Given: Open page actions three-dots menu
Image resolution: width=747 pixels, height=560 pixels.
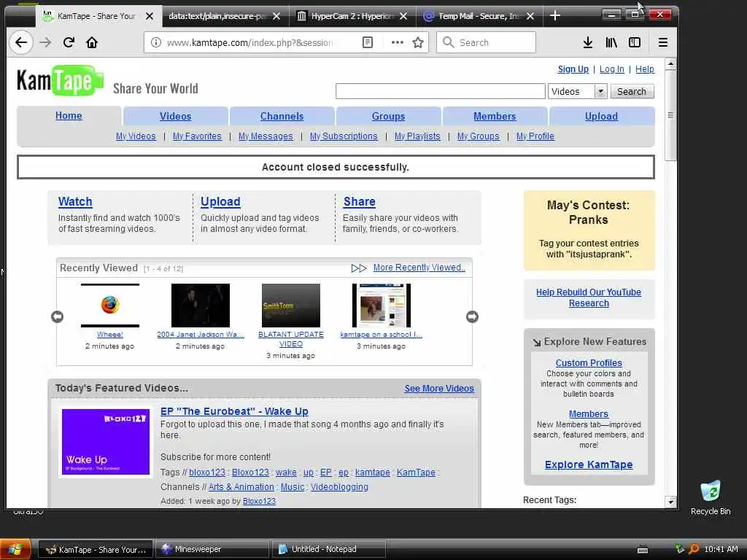Looking at the screenshot, I should pyautogui.click(x=398, y=42).
